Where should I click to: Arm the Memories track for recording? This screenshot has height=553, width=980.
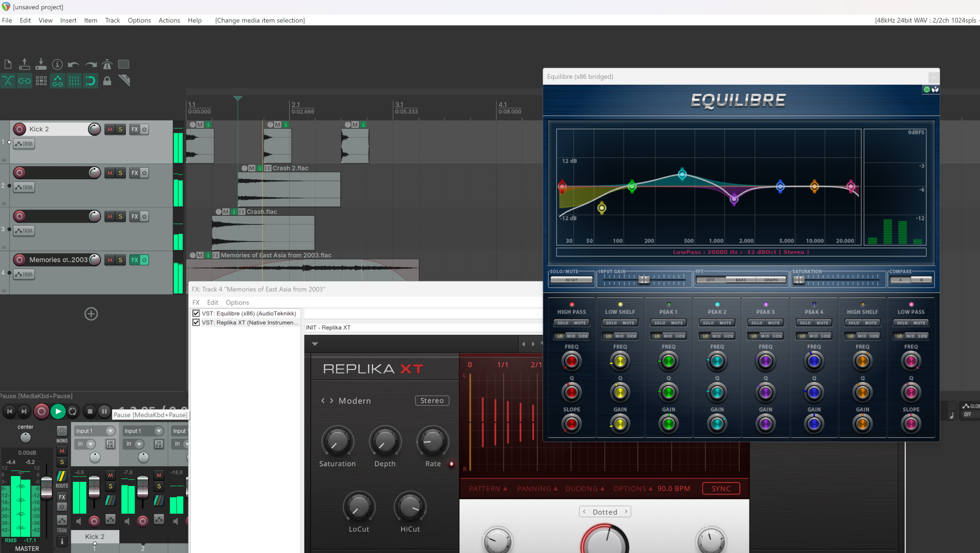[19, 260]
